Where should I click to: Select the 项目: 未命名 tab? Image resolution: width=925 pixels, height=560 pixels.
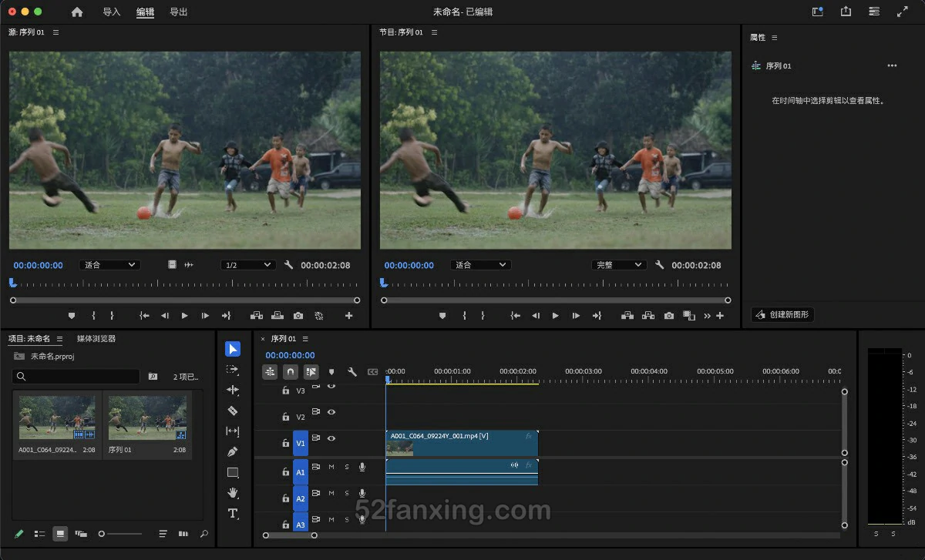point(29,339)
